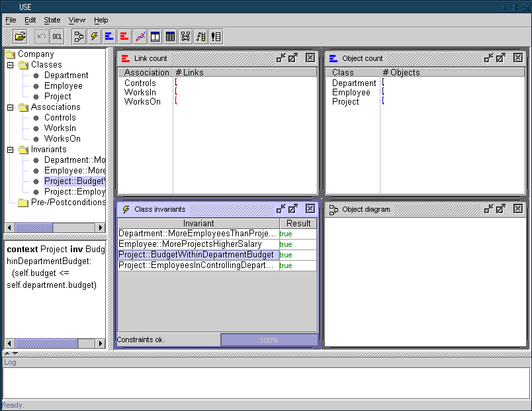The width and height of the screenshot is (532, 411).
Task: Select the WorksOn association in tree
Action: tap(62, 139)
